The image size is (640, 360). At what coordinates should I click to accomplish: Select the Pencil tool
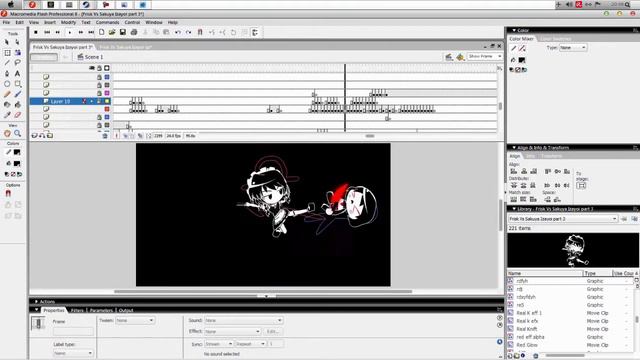(7, 94)
